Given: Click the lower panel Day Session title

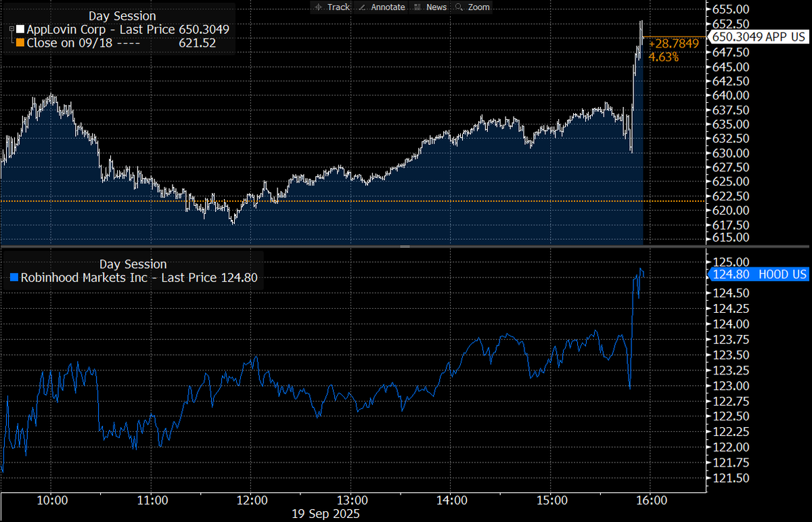Looking at the screenshot, I should point(133,264).
